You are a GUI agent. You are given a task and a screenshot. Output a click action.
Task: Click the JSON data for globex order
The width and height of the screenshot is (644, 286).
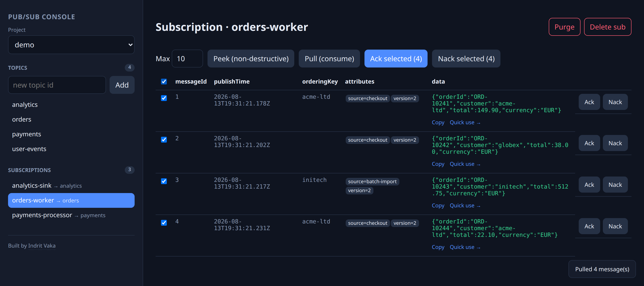click(500, 145)
